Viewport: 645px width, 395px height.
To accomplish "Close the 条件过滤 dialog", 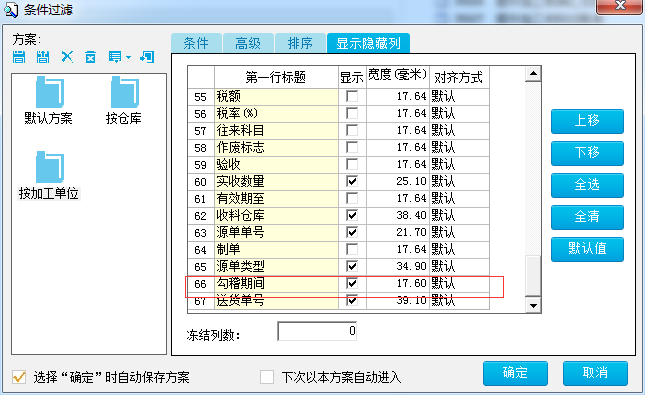I will (x=619, y=6).
